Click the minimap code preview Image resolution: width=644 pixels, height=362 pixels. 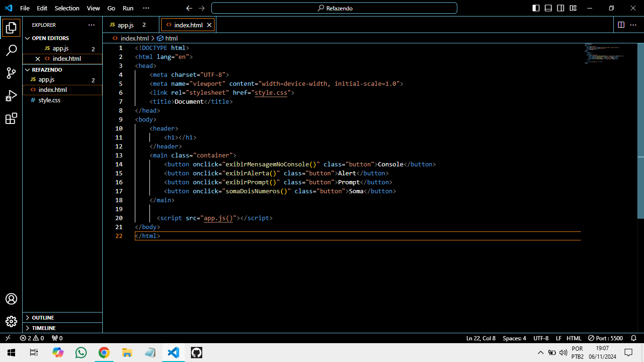click(603, 54)
